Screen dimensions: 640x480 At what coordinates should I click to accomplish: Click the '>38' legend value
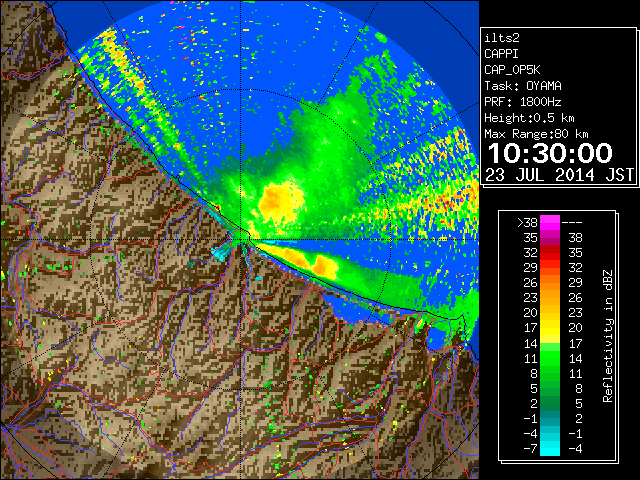[x=527, y=223]
